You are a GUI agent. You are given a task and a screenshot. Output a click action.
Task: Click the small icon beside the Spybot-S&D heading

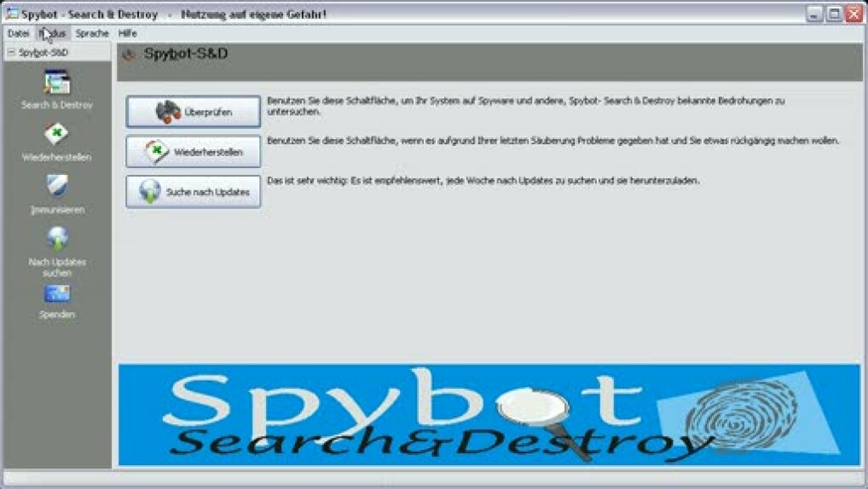[130, 55]
